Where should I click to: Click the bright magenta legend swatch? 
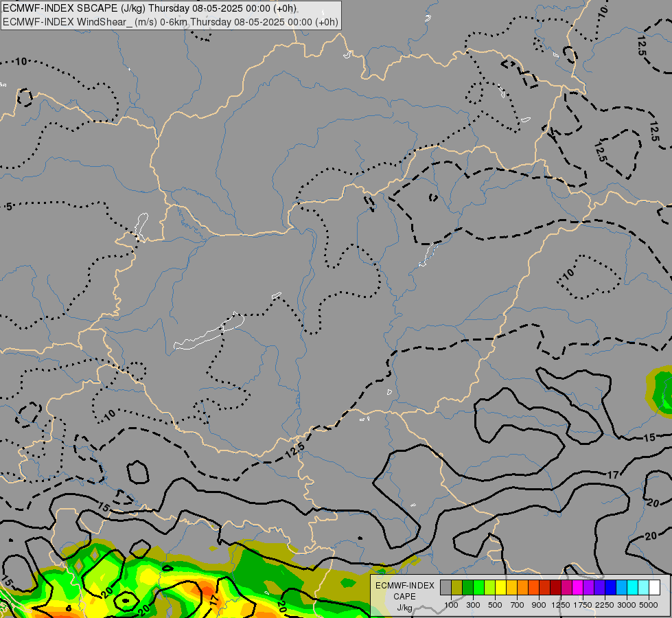[x=578, y=587]
